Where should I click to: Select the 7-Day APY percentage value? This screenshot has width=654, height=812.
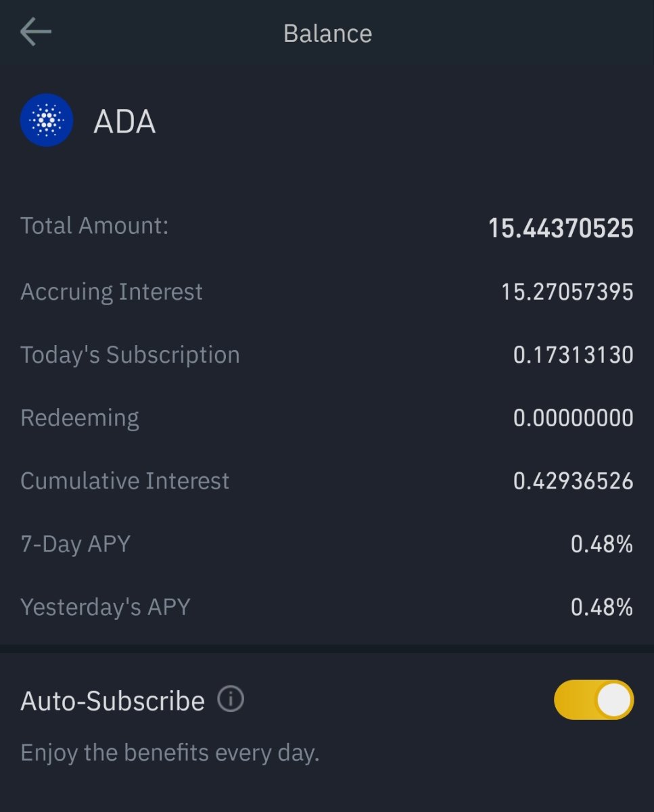point(602,544)
